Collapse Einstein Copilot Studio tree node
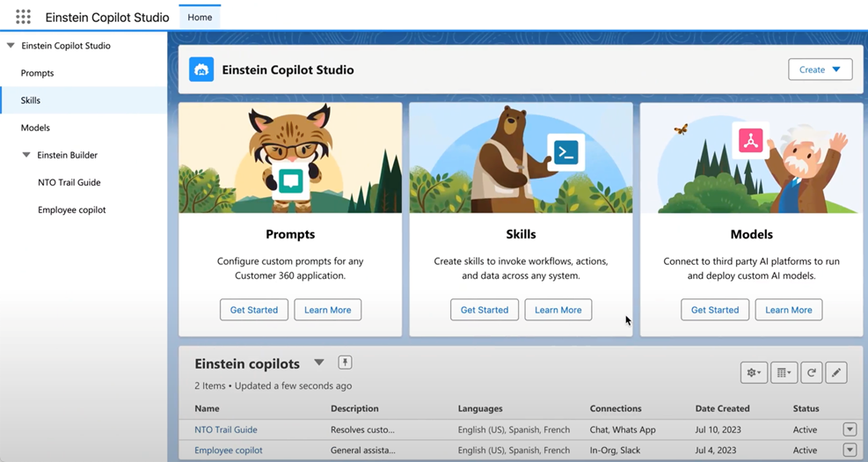868x462 pixels. pyautogui.click(x=11, y=46)
